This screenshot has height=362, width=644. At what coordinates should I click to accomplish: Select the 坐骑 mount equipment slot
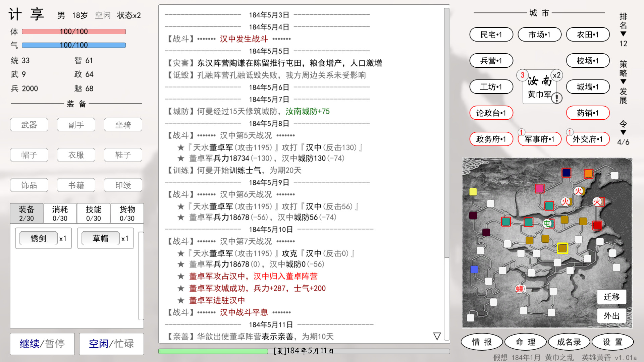tap(123, 125)
